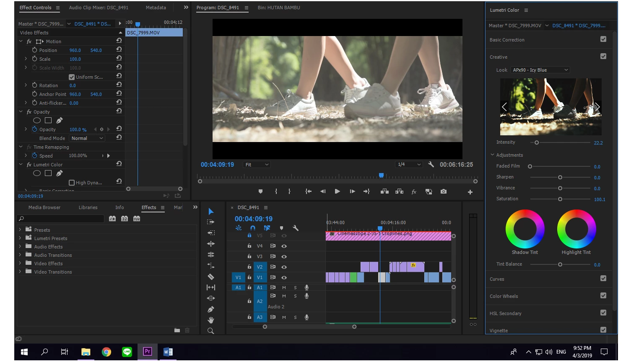
Task: Open program monitor wrench settings
Action: [x=431, y=164]
